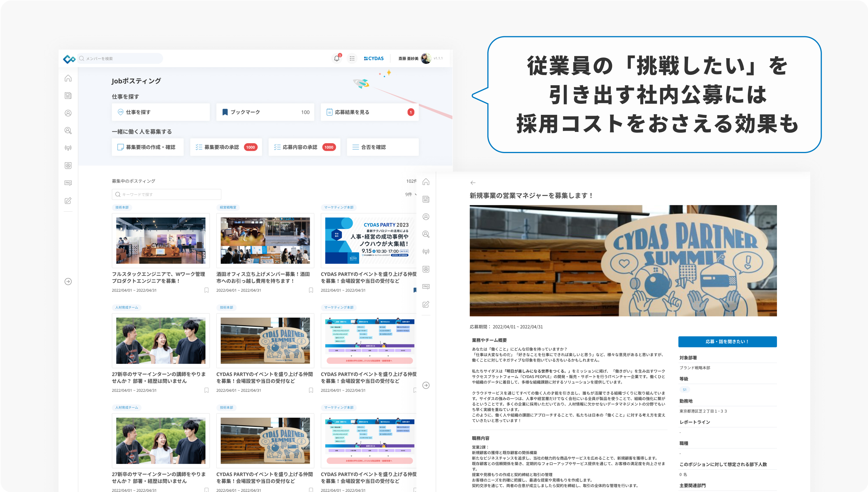Open the ブックマーク list with 100 items

pyautogui.click(x=265, y=112)
